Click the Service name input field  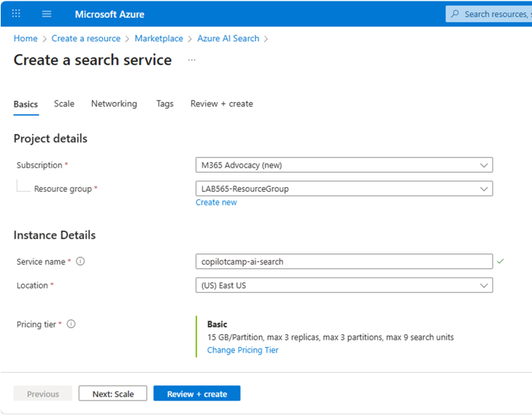[344, 261]
